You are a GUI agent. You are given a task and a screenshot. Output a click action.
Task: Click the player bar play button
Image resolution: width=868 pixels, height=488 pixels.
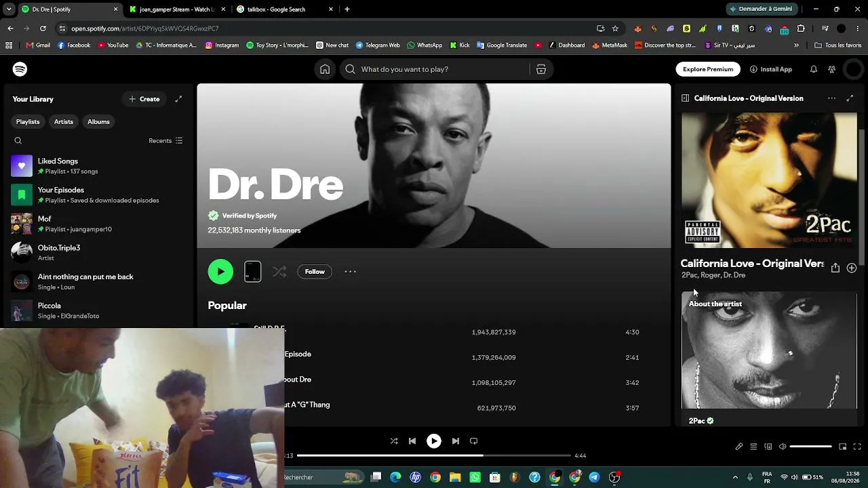click(434, 441)
